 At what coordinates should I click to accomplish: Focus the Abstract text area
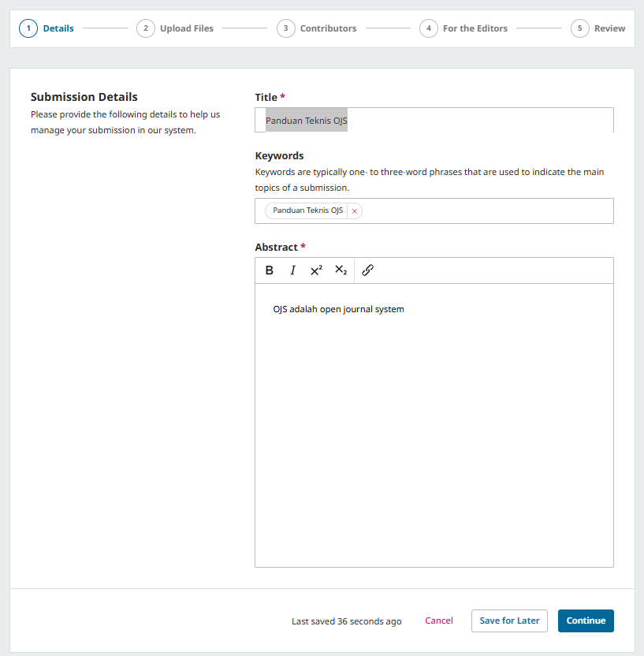click(x=434, y=426)
